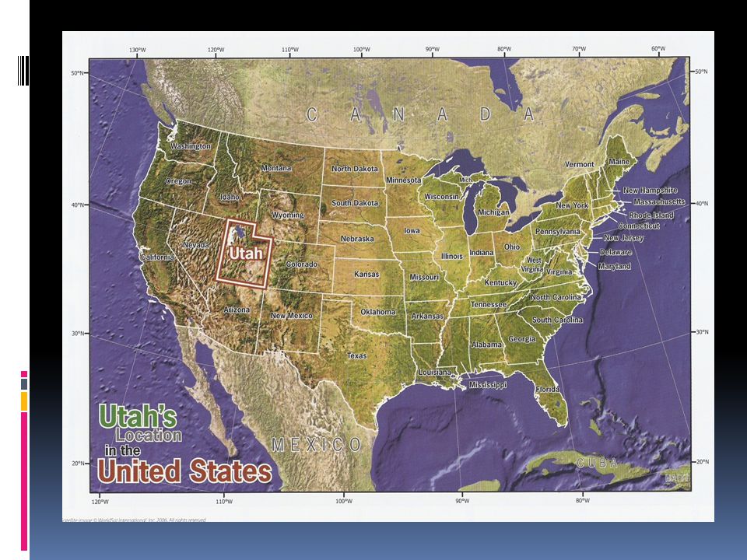747x560 pixels.
Task: Select the Rhode Island callout label
Action: pyautogui.click(x=651, y=215)
